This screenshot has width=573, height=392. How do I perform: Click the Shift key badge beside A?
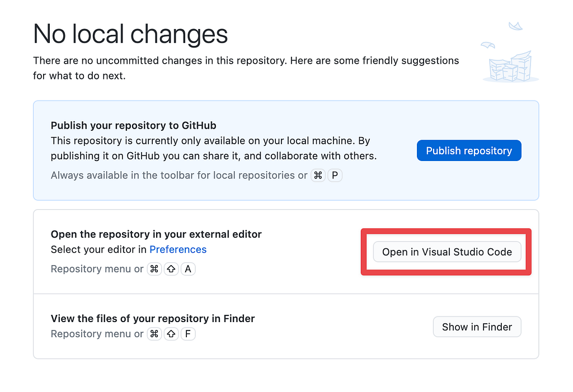171,269
